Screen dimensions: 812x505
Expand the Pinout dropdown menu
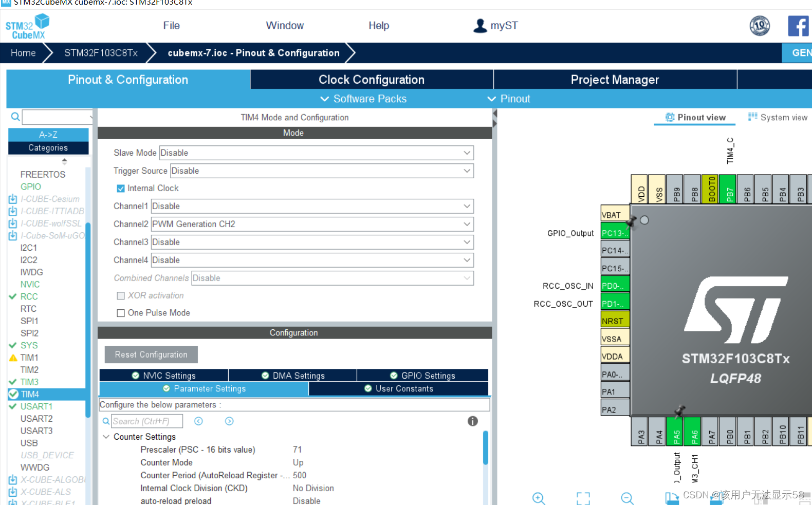pos(509,99)
